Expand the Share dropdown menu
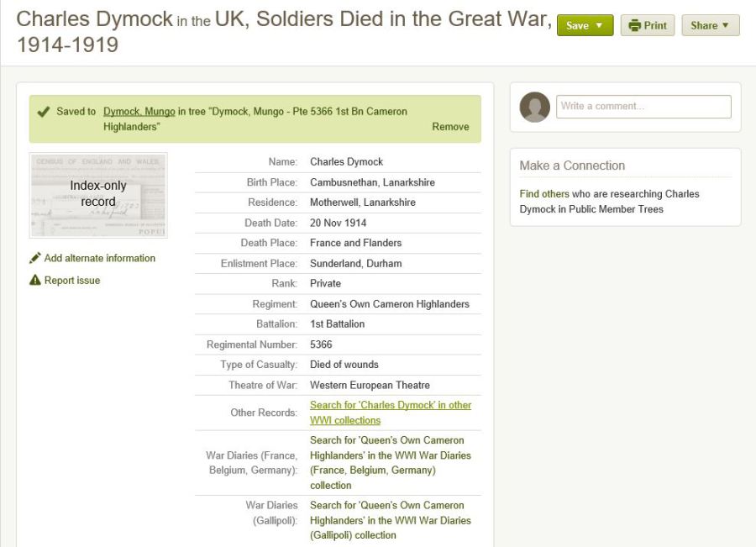The width and height of the screenshot is (756, 547). click(x=710, y=25)
